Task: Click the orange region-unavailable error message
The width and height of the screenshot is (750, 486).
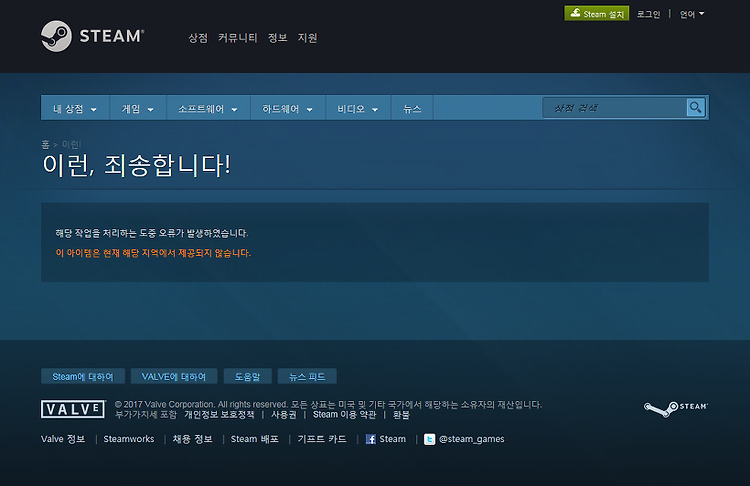Action: [153, 253]
